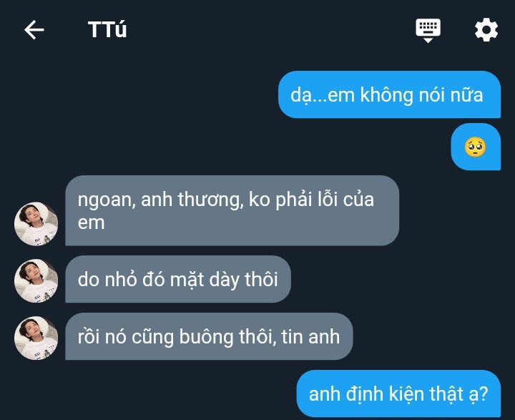515x420 pixels.
Task: Open the settings gear icon
Action: (486, 30)
